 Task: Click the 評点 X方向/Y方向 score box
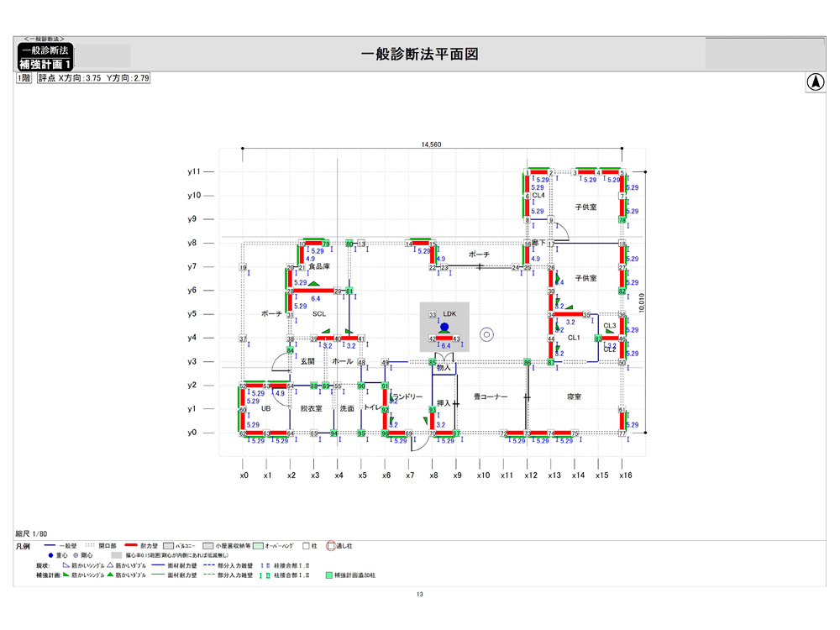click(x=94, y=77)
